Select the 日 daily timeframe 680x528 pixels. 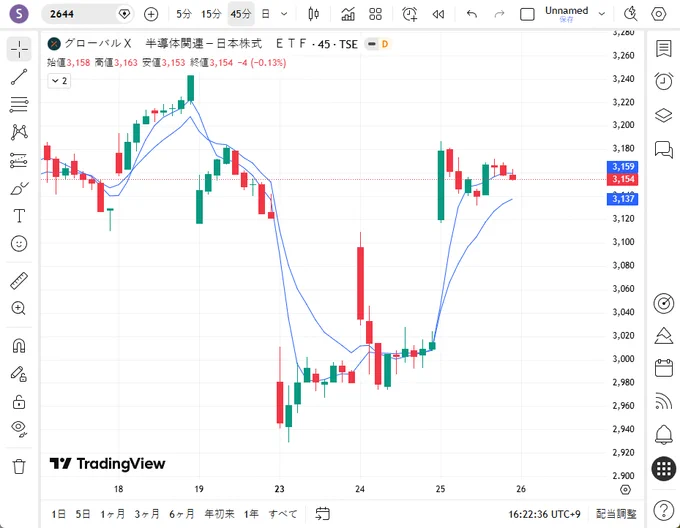265,14
